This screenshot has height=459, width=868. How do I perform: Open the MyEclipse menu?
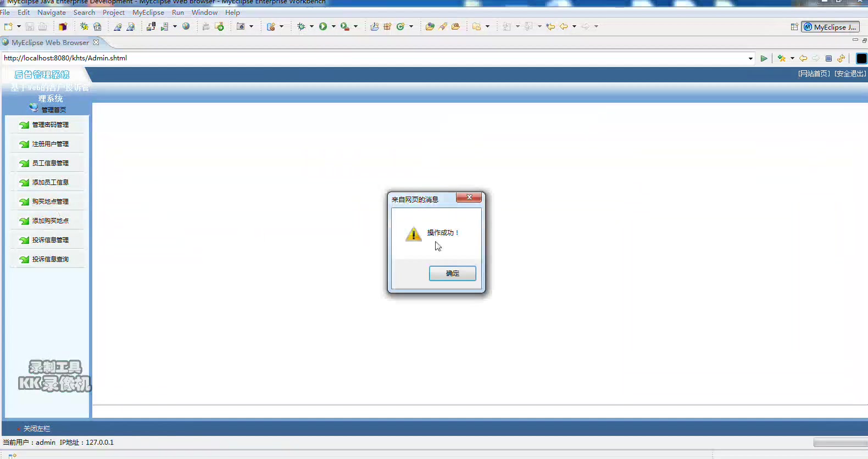(x=148, y=12)
